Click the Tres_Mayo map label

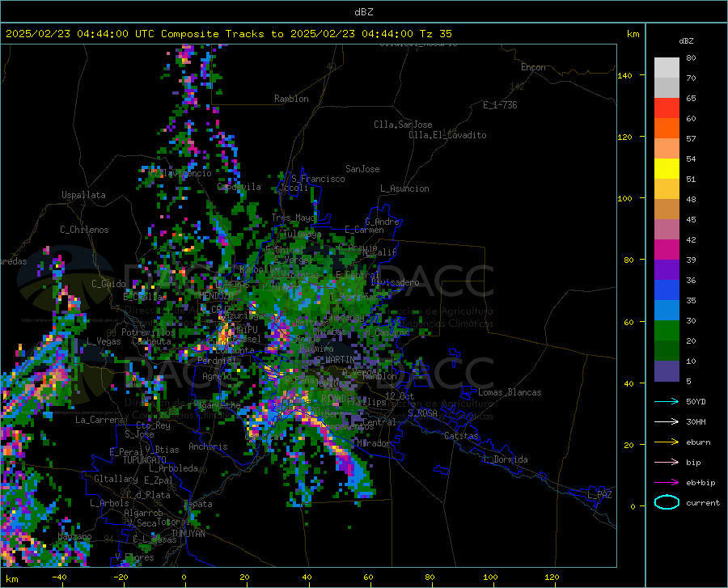pos(293,218)
